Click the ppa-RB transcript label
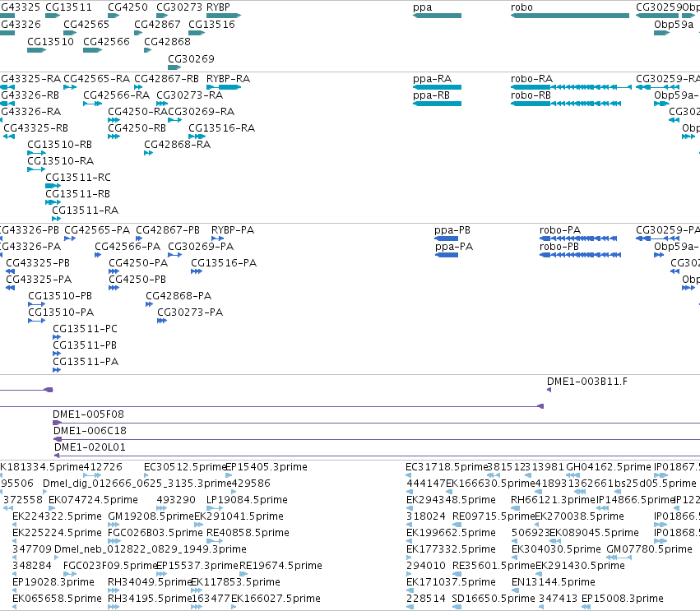This screenshot has width=700, height=611. [x=431, y=95]
